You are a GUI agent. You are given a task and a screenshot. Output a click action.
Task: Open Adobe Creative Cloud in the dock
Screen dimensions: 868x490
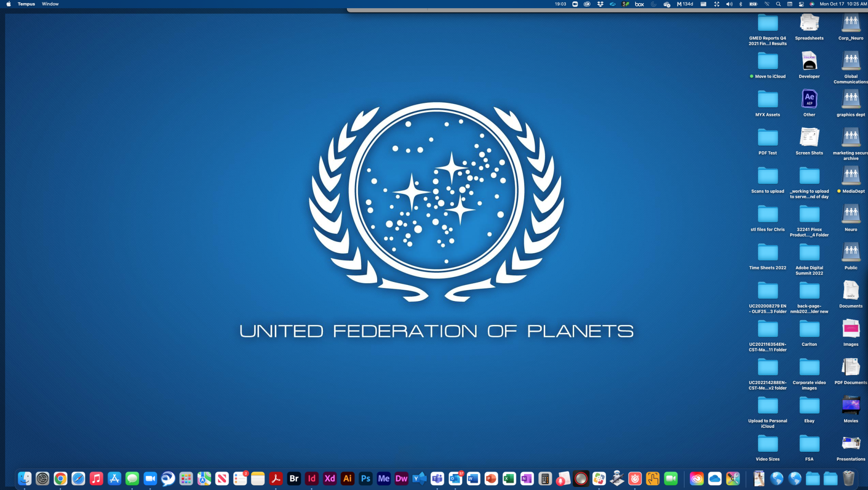click(697, 479)
